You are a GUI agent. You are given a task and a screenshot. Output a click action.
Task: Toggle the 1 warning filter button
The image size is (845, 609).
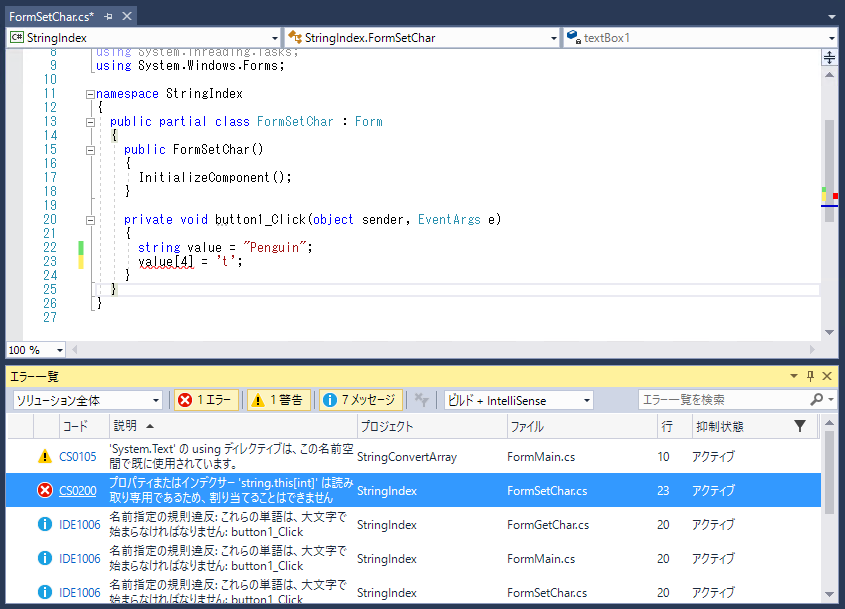point(279,400)
